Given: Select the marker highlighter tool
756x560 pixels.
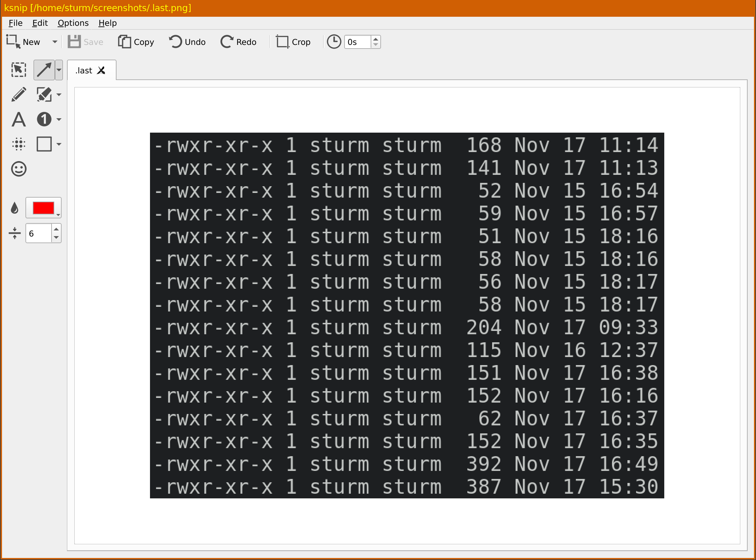Looking at the screenshot, I should click(44, 94).
